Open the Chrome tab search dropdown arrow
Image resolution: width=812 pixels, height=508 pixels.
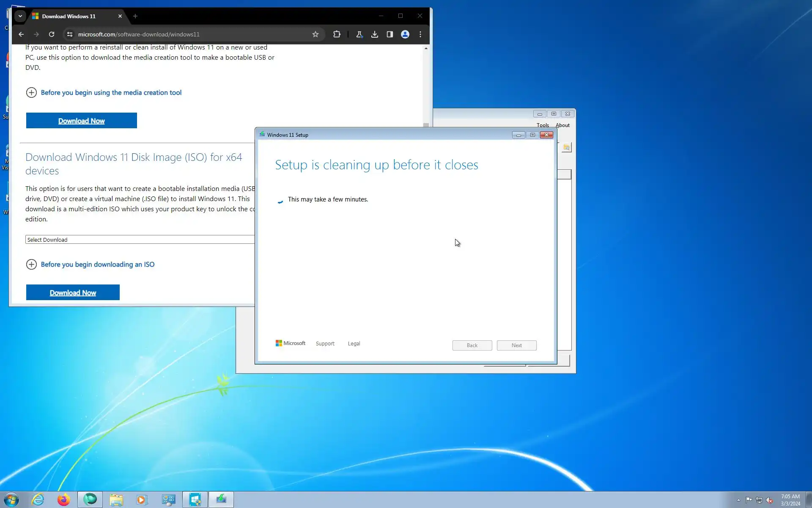20,16
